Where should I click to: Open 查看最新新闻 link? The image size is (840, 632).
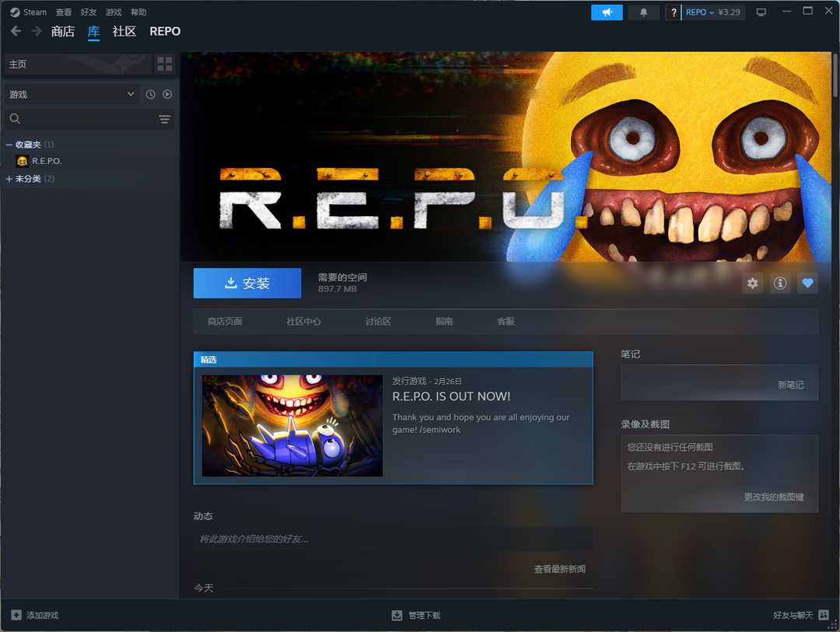pyautogui.click(x=559, y=569)
